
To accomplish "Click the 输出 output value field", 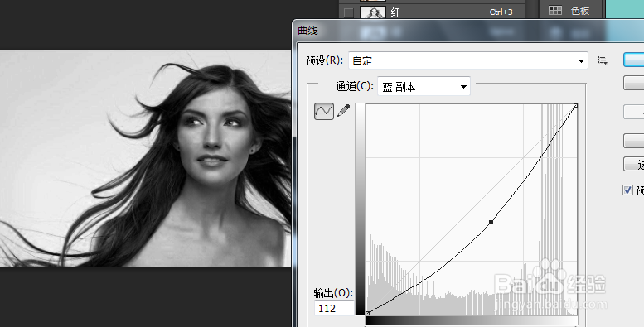I will [x=334, y=308].
